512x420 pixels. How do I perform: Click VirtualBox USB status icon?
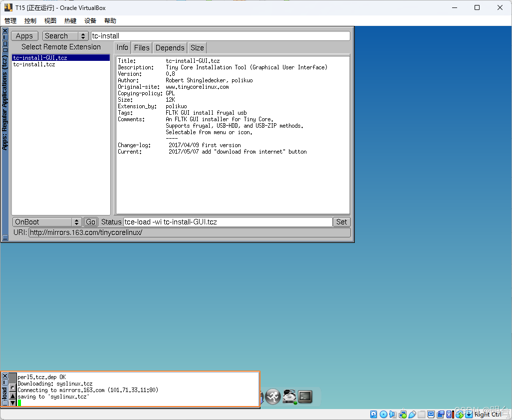pos(412,415)
